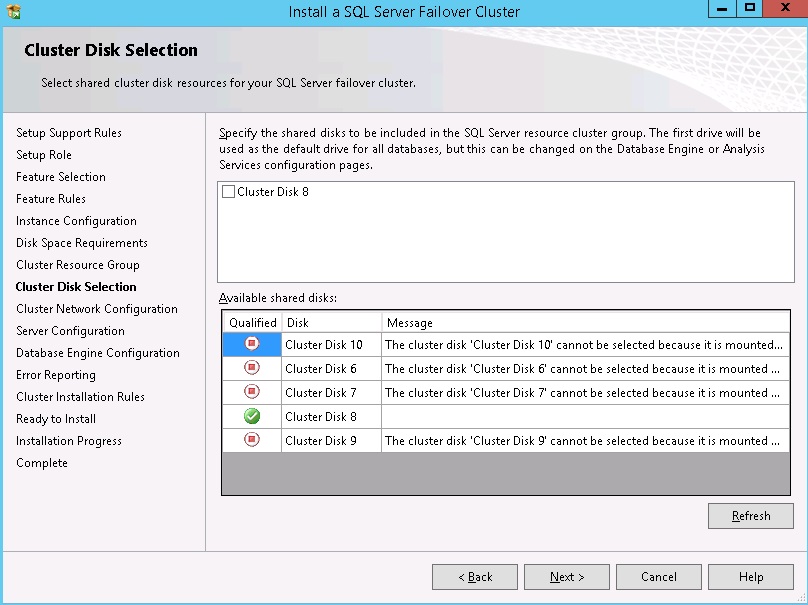The image size is (808, 605).
Task: Select 'Cluster Disk 7' cell in table
Action: coord(331,393)
